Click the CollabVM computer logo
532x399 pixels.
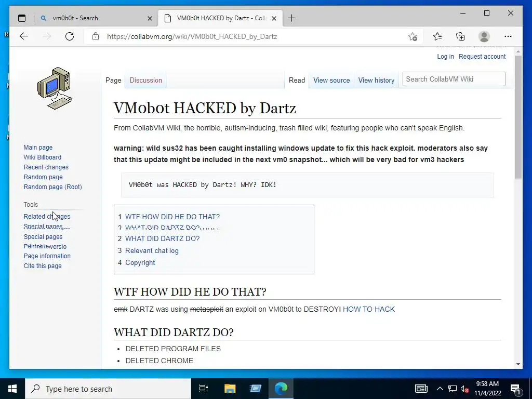pos(55,88)
